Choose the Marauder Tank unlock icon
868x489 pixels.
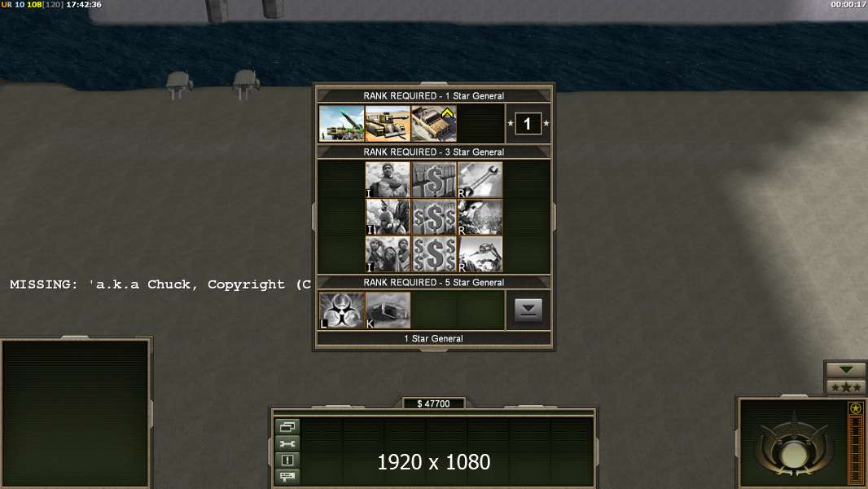click(x=388, y=124)
